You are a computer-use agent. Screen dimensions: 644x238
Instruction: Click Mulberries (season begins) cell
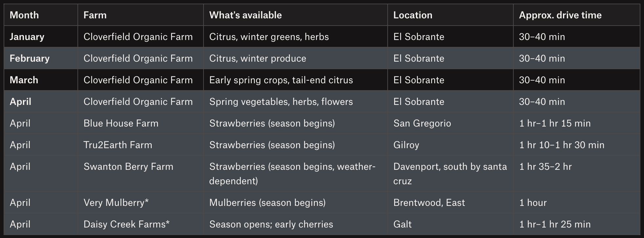coord(295,203)
